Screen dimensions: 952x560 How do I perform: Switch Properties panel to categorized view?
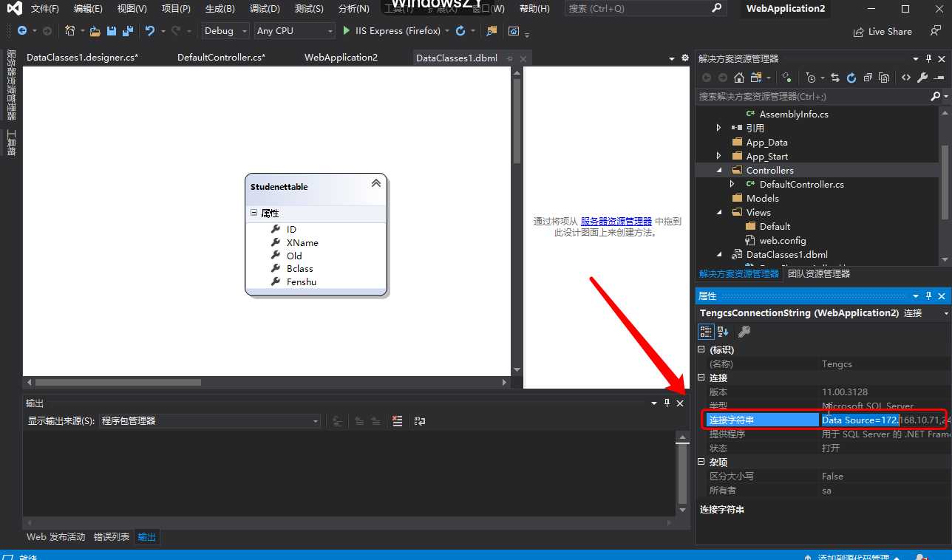pos(706,332)
